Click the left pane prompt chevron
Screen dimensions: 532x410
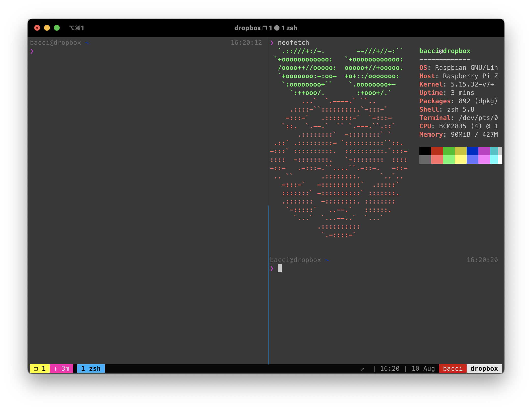(32, 51)
